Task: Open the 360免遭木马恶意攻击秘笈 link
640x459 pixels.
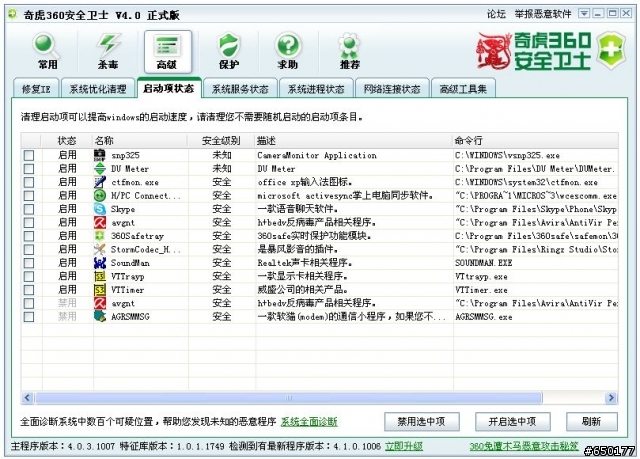Action: [524, 446]
